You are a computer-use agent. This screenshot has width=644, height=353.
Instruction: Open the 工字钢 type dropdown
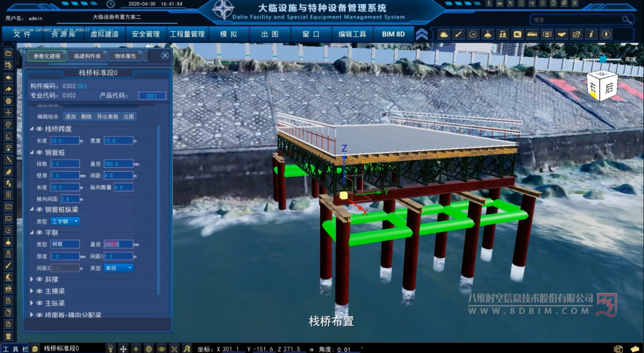[65, 221]
